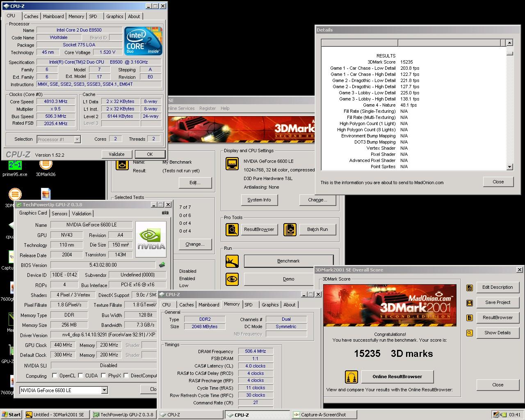This screenshot has width=525, height=420.
Task: Switch to TechPowerUp GPU-Z taskbar item
Action: [x=124, y=415]
